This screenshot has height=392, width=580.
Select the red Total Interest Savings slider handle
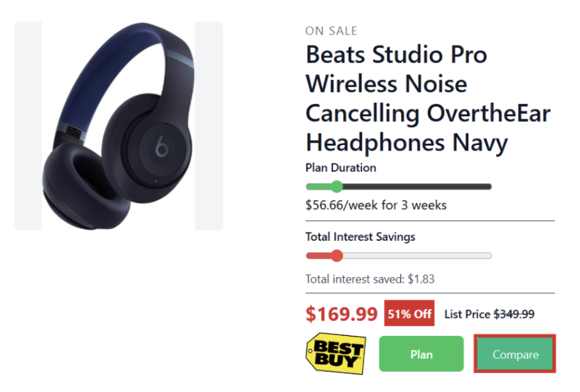(x=337, y=255)
